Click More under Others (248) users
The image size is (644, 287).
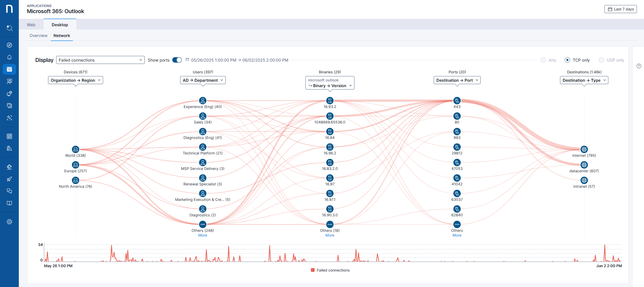pos(203,236)
